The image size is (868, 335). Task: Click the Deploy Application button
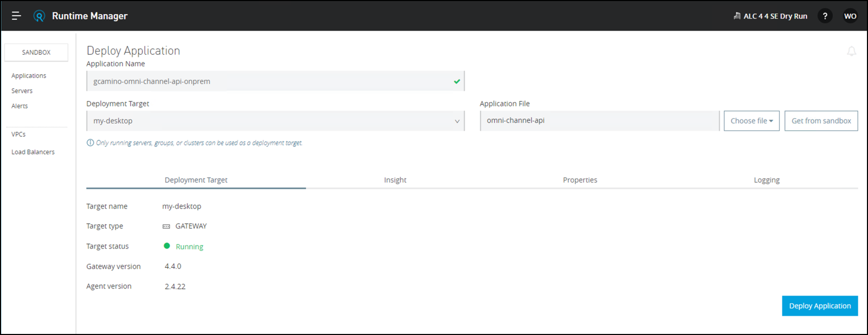820,306
